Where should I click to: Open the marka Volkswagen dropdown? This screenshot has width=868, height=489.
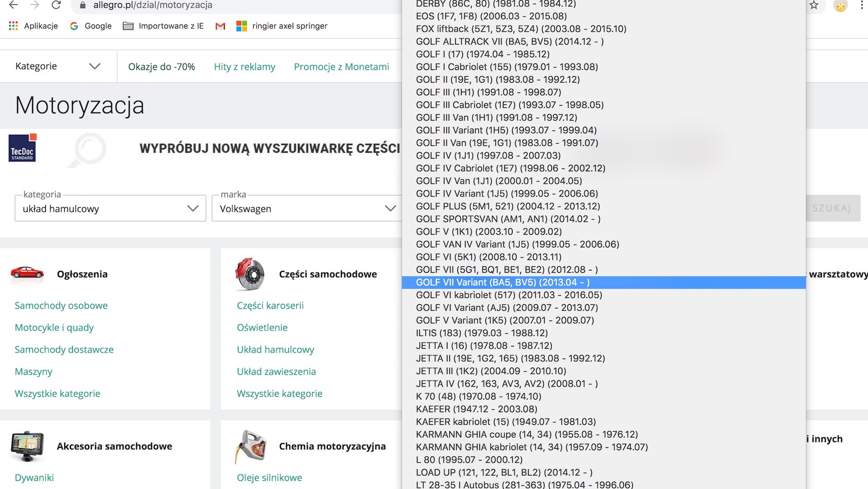(307, 209)
